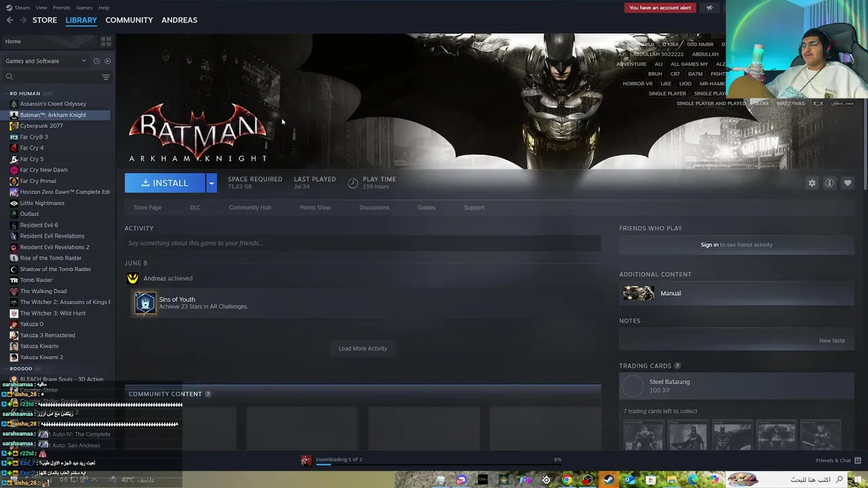
Task: Click Google Chrome in the taskbar
Action: (567, 480)
